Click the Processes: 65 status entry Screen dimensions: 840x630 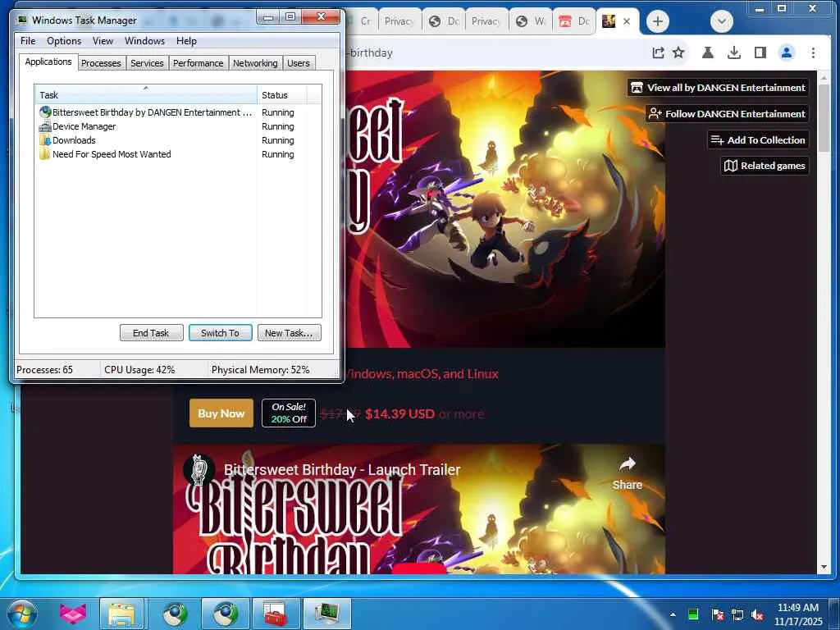tap(45, 370)
